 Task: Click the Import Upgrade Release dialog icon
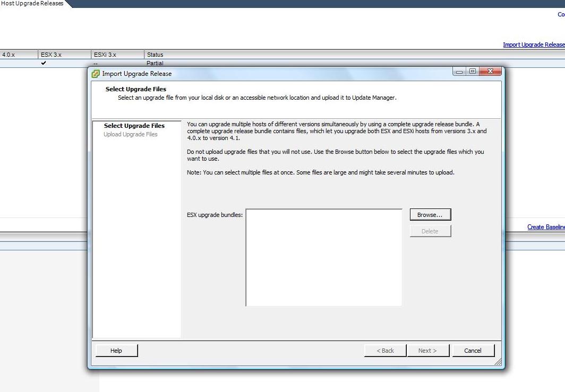pos(96,74)
